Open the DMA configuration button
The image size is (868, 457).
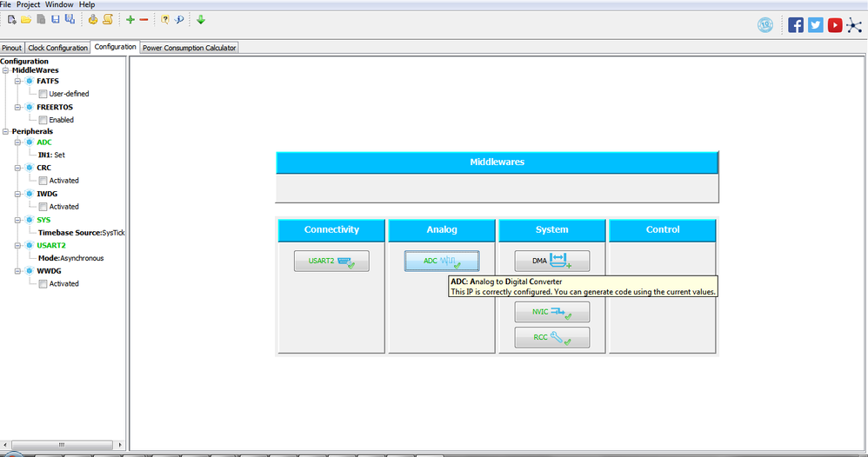[x=552, y=262]
